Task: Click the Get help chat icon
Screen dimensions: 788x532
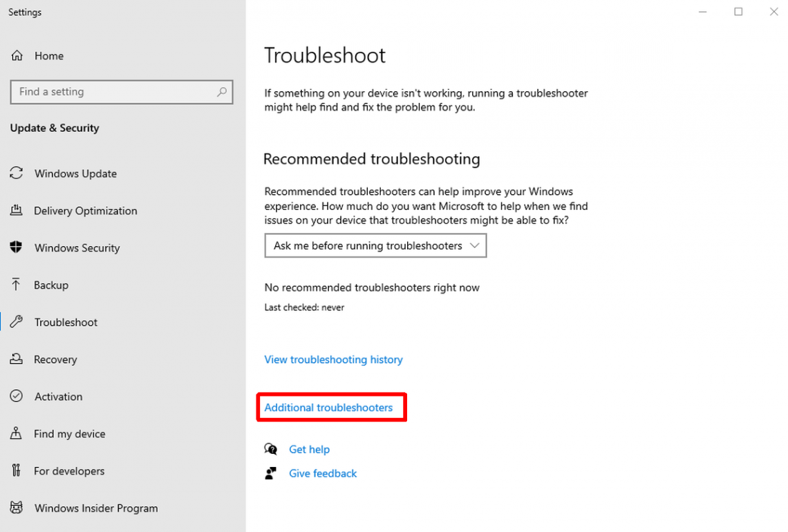Action: [270, 449]
